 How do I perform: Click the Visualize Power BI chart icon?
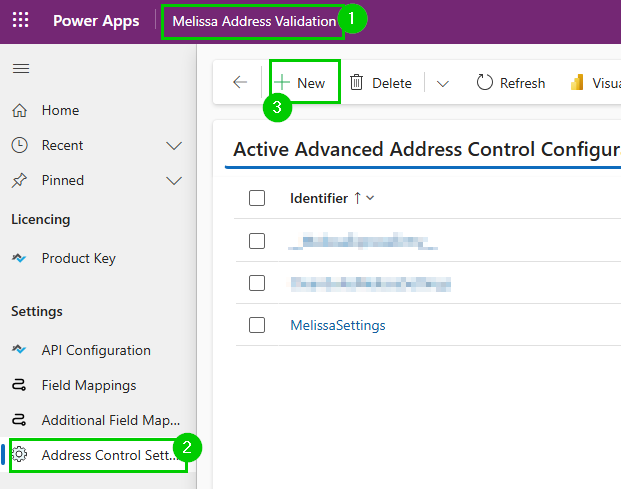coord(577,82)
